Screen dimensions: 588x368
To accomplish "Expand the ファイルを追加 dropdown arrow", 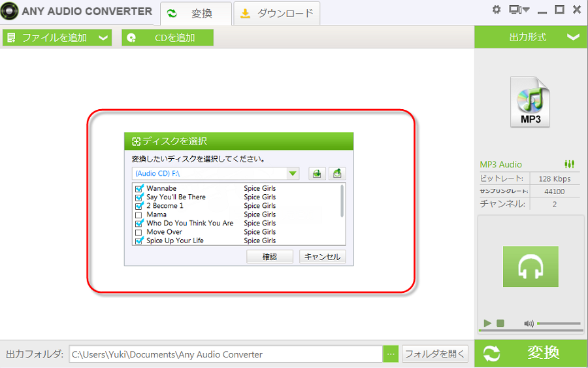I will point(103,38).
